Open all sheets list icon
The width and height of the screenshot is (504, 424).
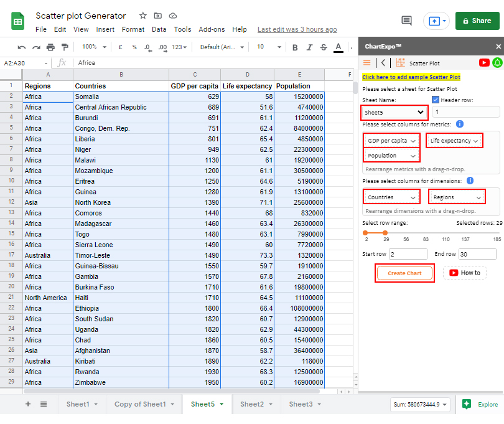(44, 404)
